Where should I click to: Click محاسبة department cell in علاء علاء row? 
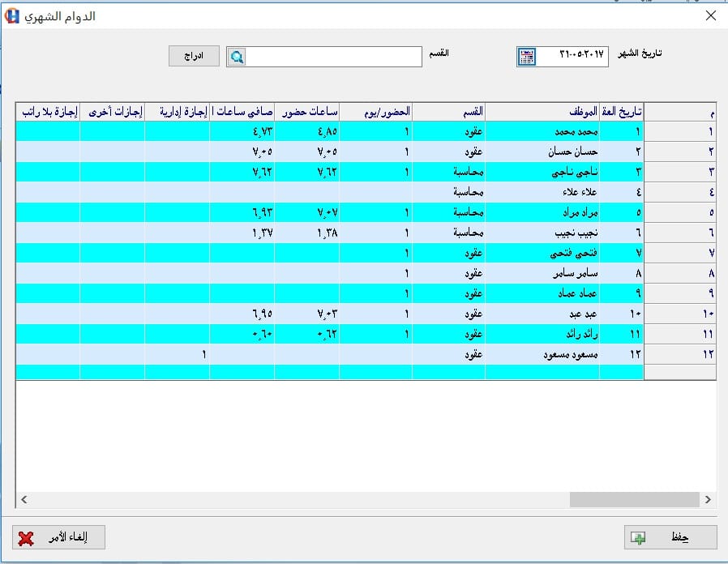[x=449, y=192]
